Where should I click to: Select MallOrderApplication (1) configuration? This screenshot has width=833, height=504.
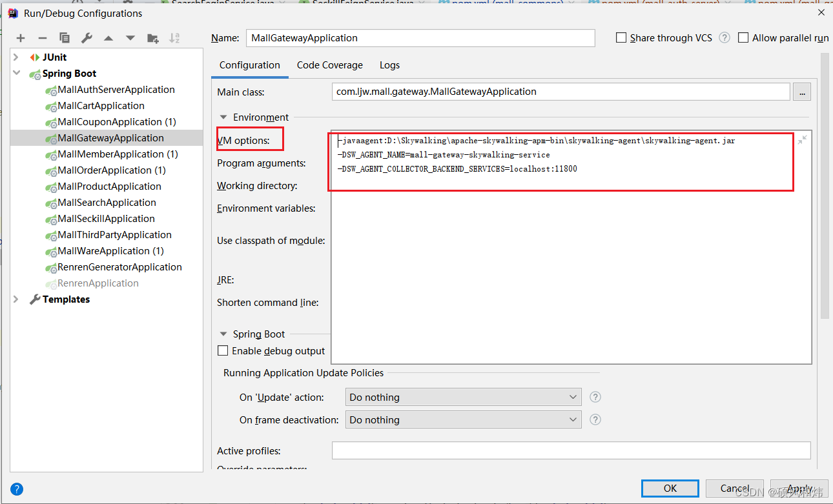112,170
